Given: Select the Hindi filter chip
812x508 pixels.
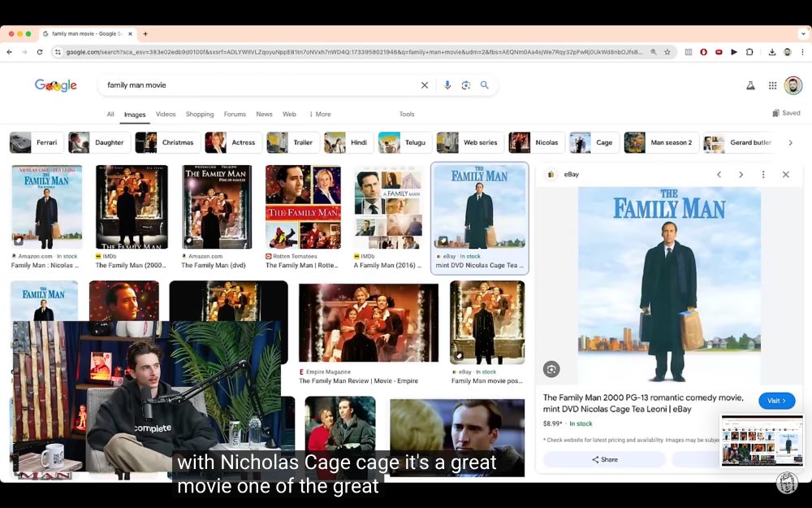Looking at the screenshot, I should [x=348, y=142].
